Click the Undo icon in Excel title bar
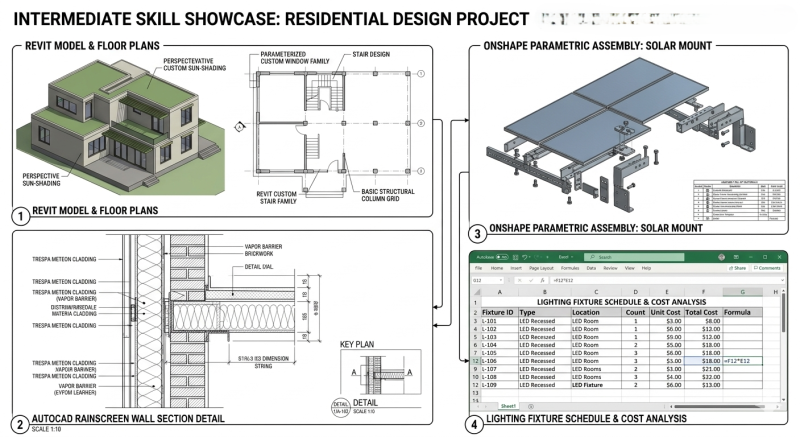This screenshot has width=800, height=437. pyautogui.click(x=523, y=257)
